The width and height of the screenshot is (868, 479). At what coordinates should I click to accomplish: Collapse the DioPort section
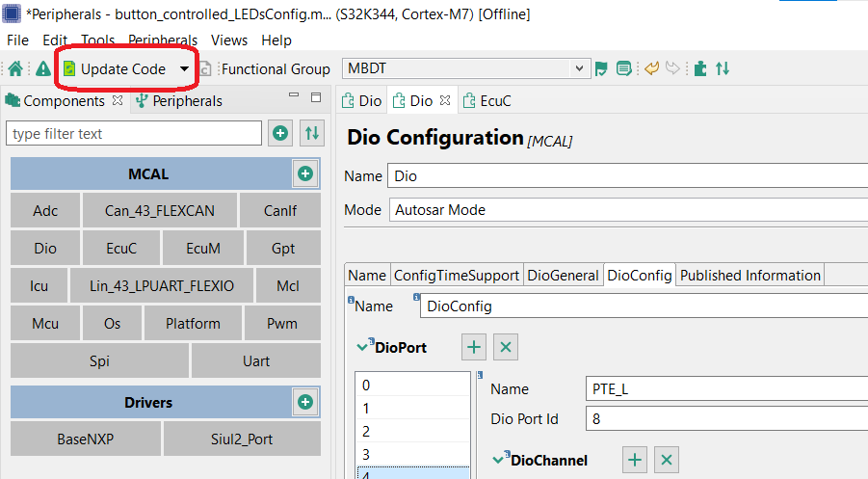pyautogui.click(x=363, y=347)
